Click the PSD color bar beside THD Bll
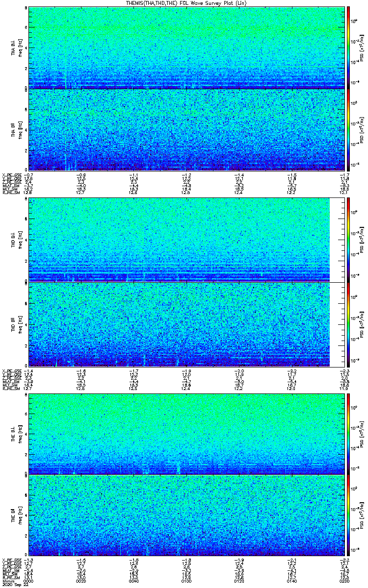Viewport: 368px width, 588px height. pos(349,324)
